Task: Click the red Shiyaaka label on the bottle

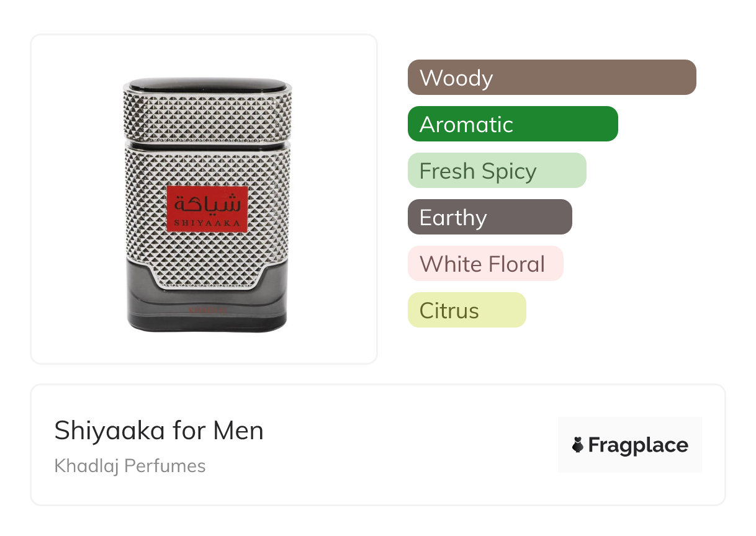Action: click(x=207, y=208)
